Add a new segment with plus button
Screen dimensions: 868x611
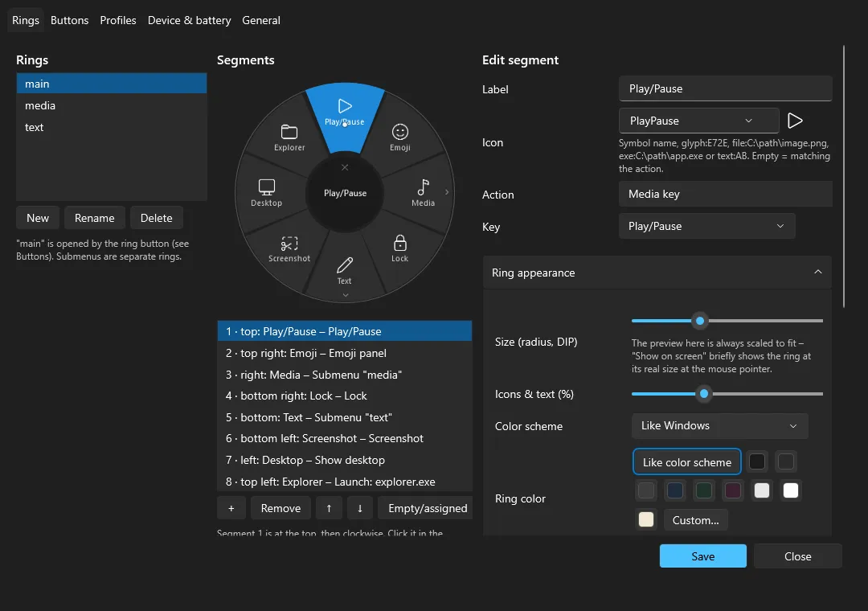[231, 508]
